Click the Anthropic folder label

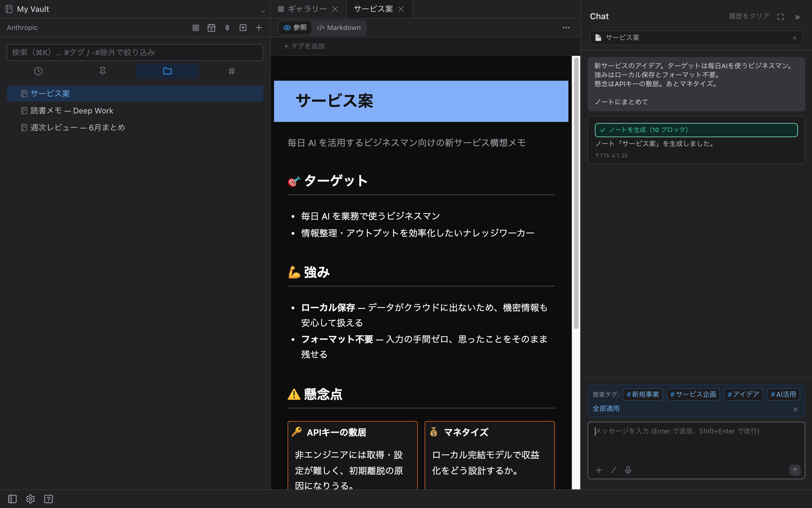click(22, 28)
